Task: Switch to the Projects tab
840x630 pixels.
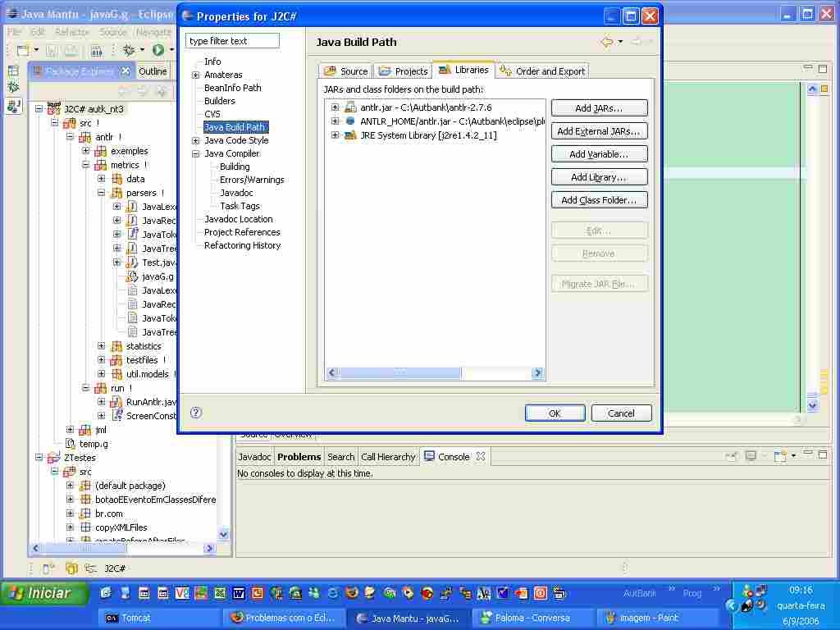Action: pyautogui.click(x=404, y=71)
